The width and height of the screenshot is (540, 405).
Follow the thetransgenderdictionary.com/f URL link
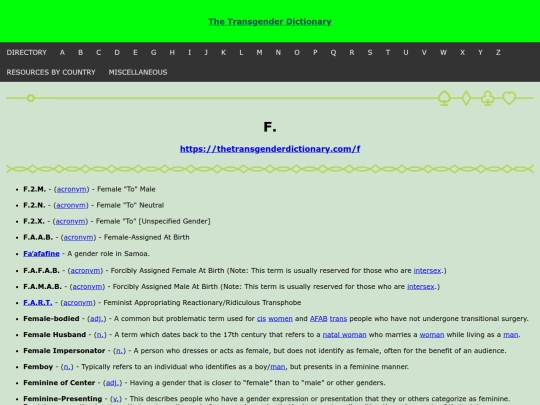coord(270,149)
